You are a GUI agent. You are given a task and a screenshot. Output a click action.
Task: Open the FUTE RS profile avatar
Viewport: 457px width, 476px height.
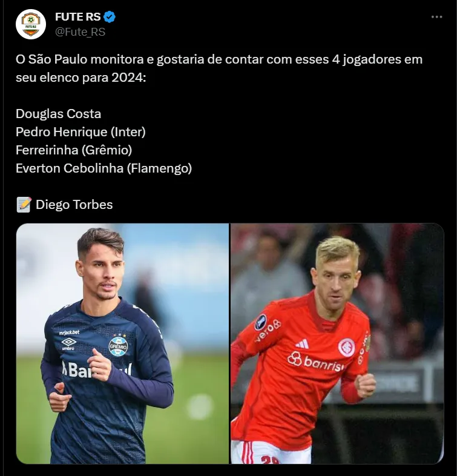(x=31, y=24)
